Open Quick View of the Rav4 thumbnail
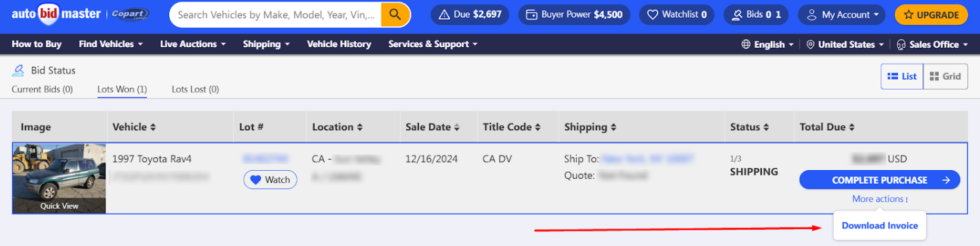The image size is (980, 246). tap(59, 205)
